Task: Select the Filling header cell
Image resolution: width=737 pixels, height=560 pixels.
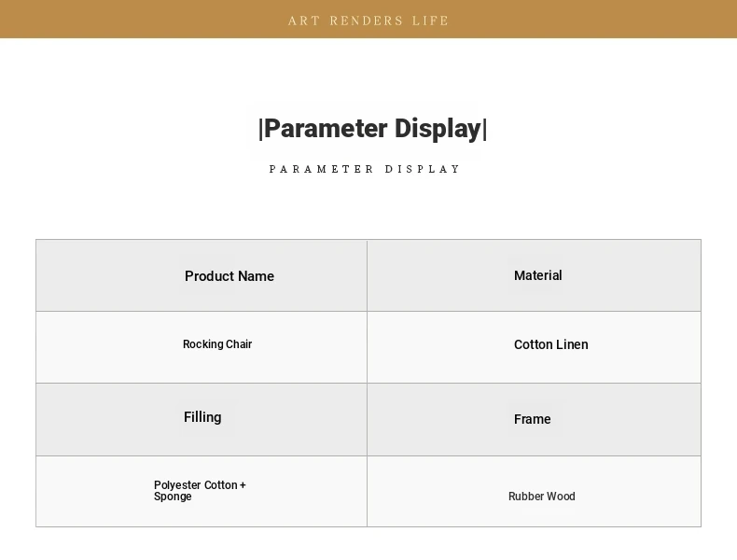Action: click(x=202, y=419)
